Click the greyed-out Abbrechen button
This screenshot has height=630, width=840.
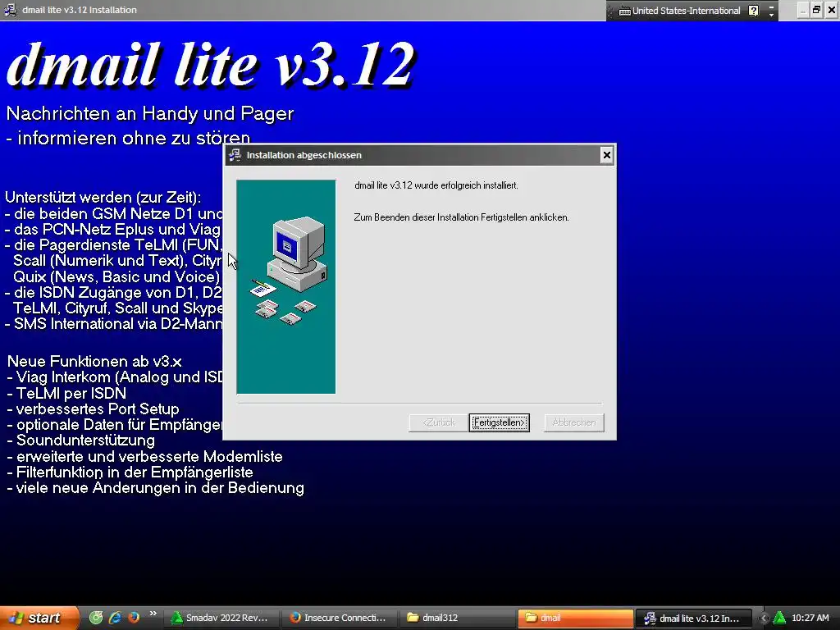click(x=573, y=422)
